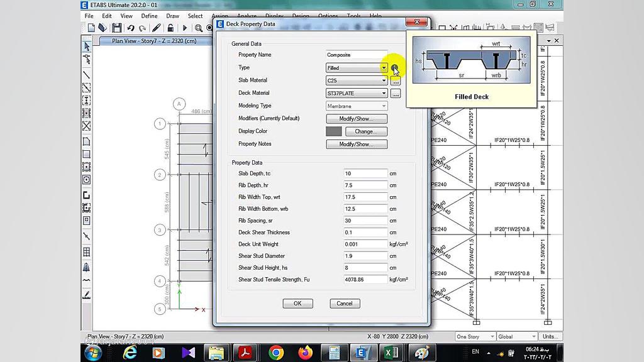
Task: Select the pointer tool in left toolbar
Action: [x=87, y=47]
